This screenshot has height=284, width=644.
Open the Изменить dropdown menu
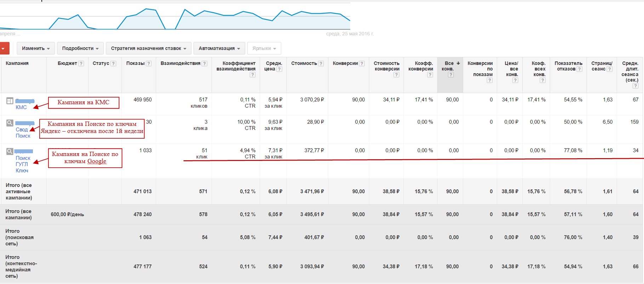[36, 48]
